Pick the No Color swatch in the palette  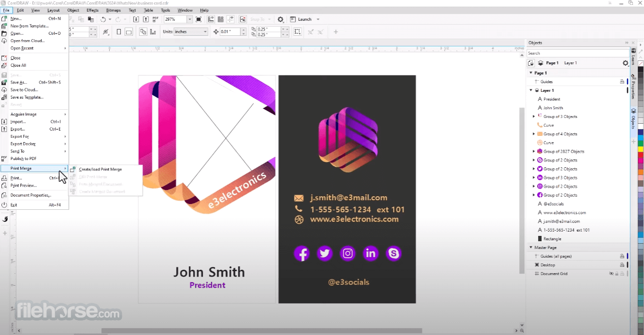(641, 63)
